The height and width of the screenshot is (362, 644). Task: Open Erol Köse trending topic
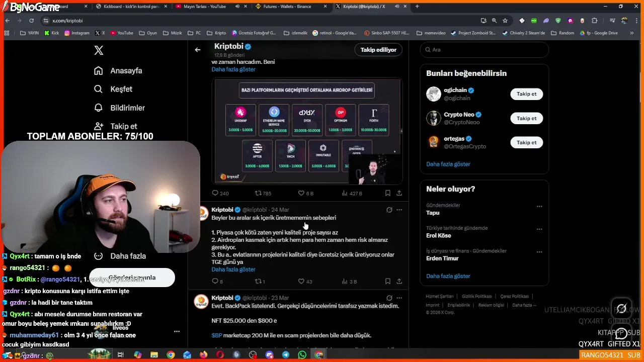coord(439,235)
